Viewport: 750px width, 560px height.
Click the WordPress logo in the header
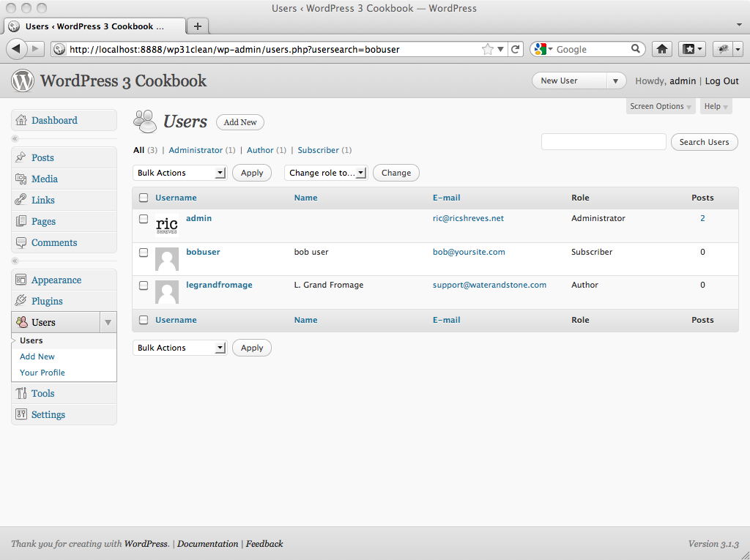(23, 81)
